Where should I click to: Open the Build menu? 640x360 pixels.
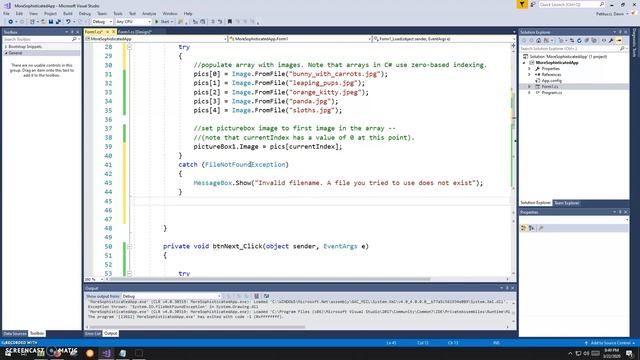click(x=68, y=13)
